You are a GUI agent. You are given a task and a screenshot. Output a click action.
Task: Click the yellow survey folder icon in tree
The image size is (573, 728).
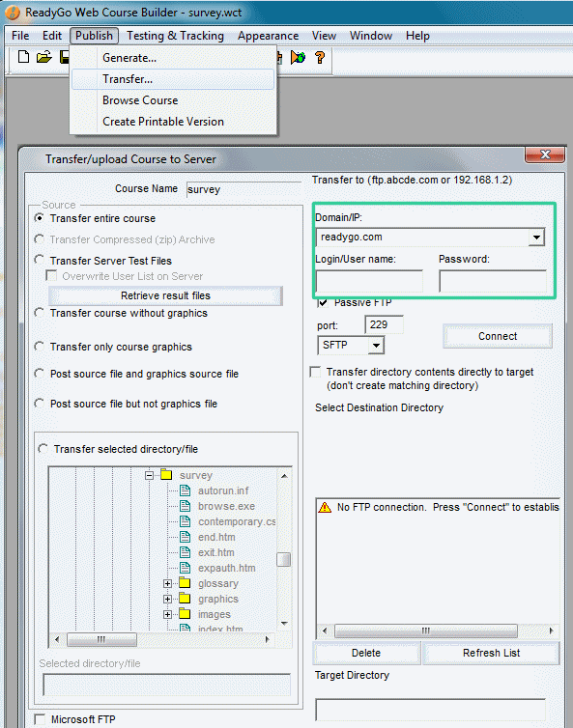tap(166, 475)
